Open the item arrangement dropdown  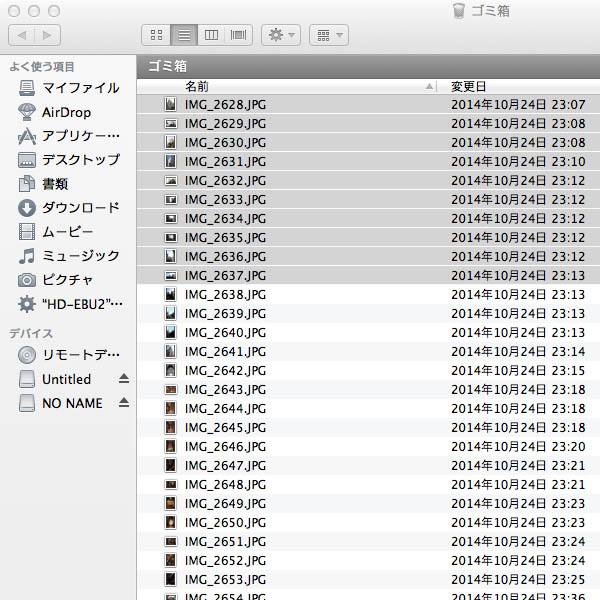coord(328,35)
